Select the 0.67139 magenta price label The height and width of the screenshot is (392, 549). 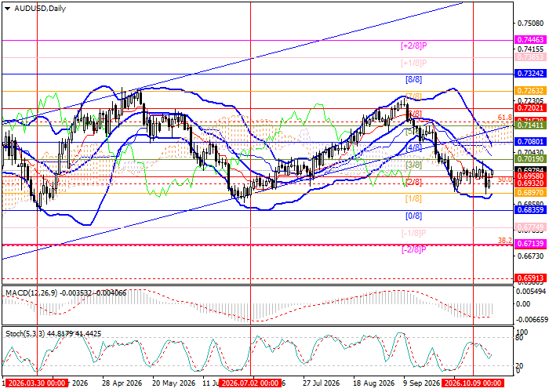[x=530, y=244]
